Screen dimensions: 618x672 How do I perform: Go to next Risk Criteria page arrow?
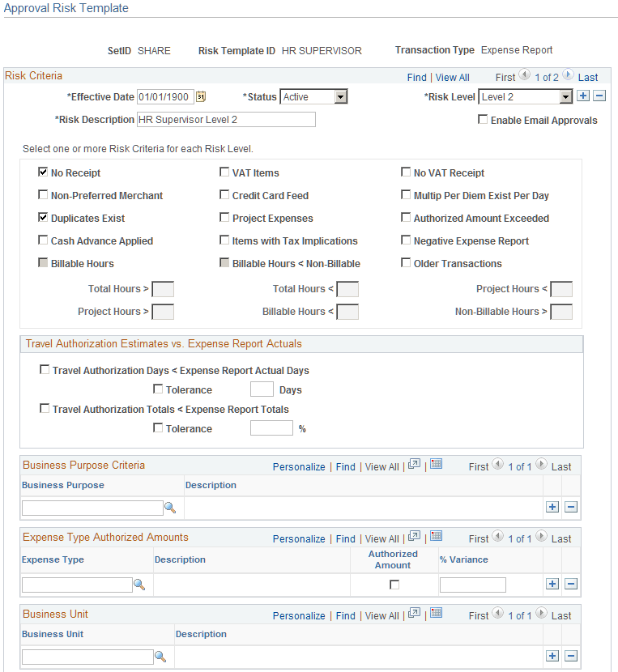(567, 77)
